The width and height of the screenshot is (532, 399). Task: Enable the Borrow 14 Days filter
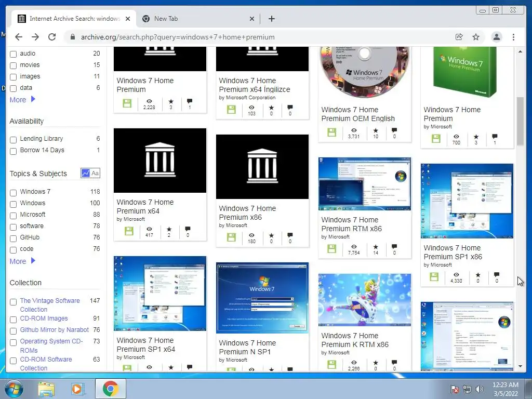tap(13, 151)
